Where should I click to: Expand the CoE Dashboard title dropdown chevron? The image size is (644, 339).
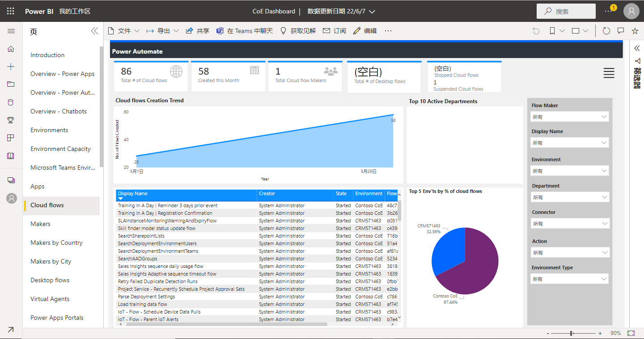tap(372, 12)
